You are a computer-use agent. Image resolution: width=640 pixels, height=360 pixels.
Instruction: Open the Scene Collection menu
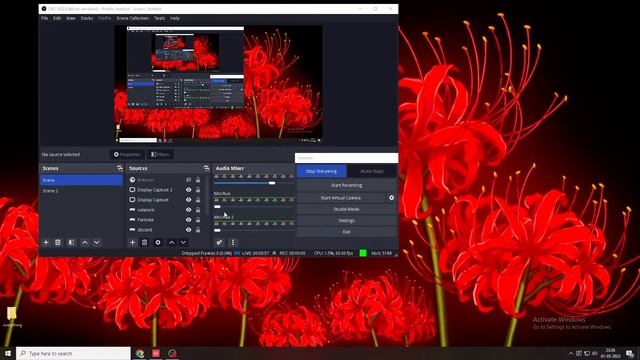pos(133,18)
